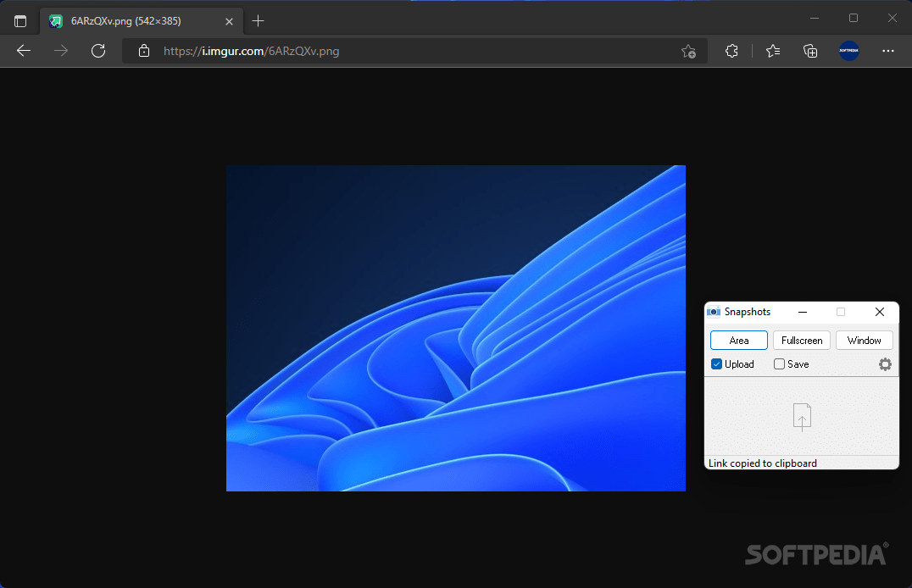Screen dimensions: 912x588
Task: Minimize the Snapshots window
Action: [803, 313]
